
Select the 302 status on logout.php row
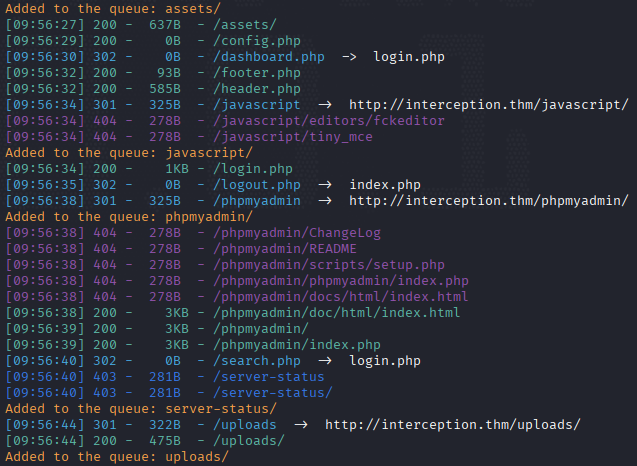coord(105,185)
